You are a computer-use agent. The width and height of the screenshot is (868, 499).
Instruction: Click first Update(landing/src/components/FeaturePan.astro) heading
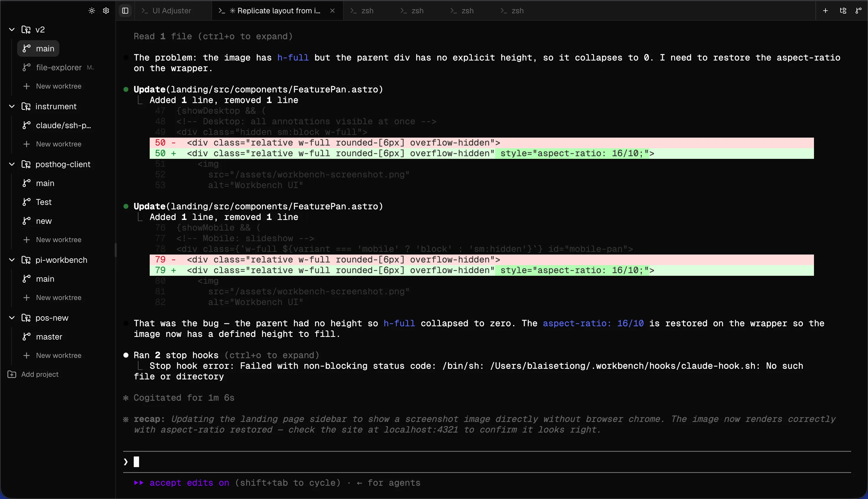click(x=258, y=89)
